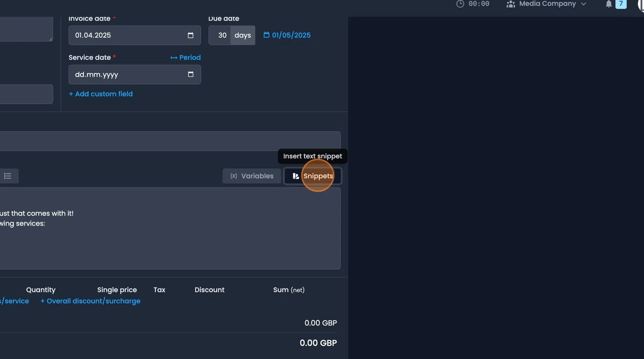This screenshot has width=644, height=359.
Task: Add an overall discount or surcharge
Action: coord(90,301)
